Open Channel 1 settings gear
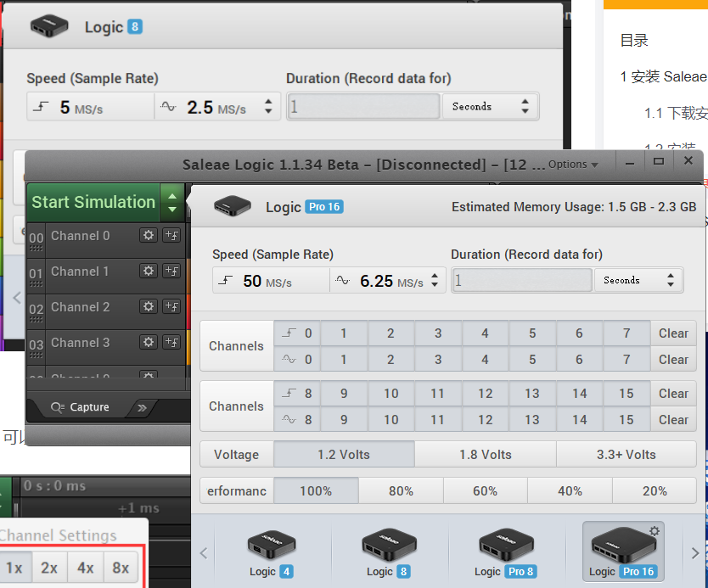The image size is (708, 588). coord(149,271)
